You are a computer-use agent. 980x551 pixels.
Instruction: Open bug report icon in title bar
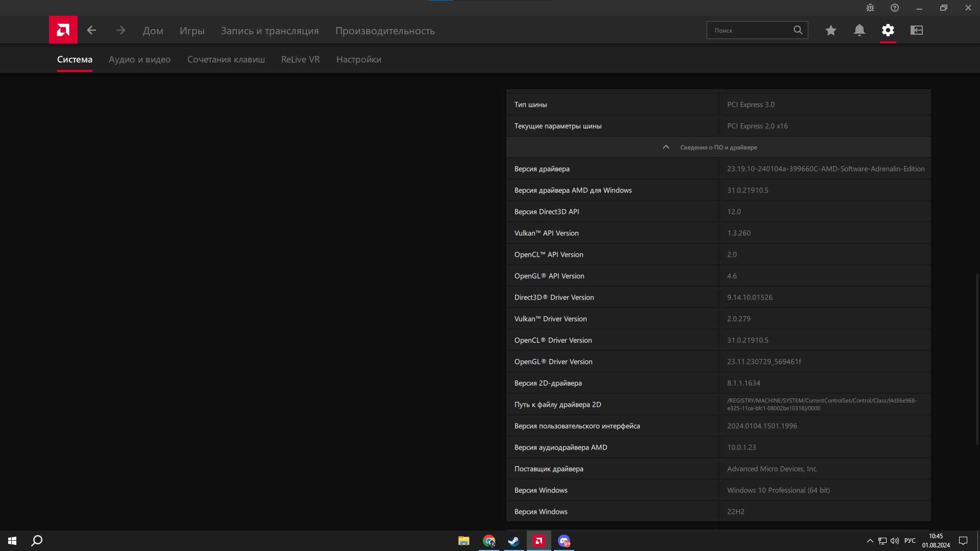pos(870,8)
